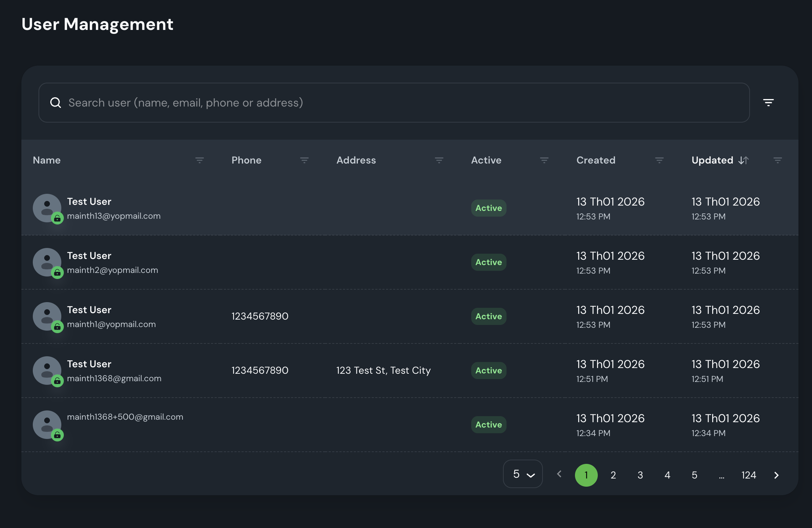Click the lock badge on mainth13@yopmail.com avatar

point(57,218)
